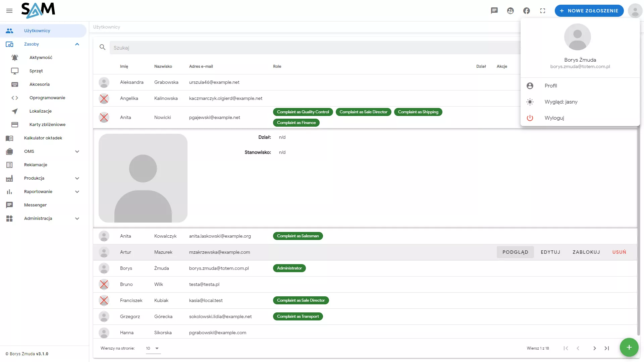644x362 pixels.
Task: Expand the Administracja section
Action: click(x=77, y=219)
